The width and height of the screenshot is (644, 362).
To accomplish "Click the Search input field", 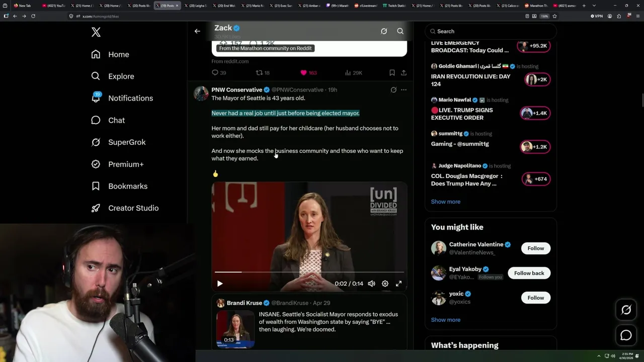I will click(x=491, y=31).
